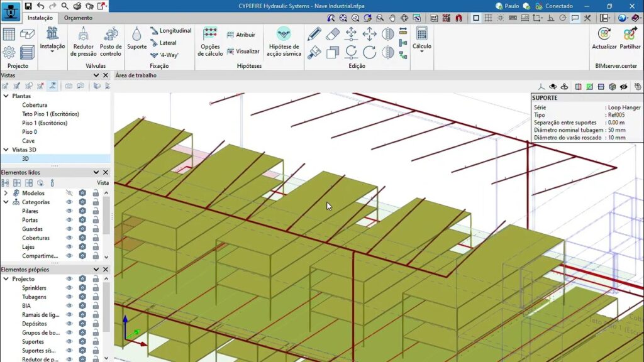The image size is (644, 362).
Task: Activate the magnet snap icon
Action: (458, 18)
